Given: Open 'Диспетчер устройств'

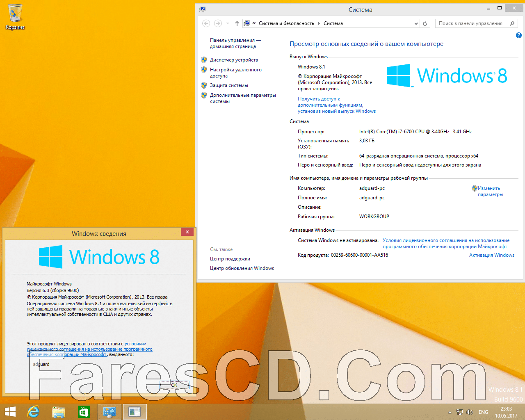Looking at the screenshot, I should [x=234, y=60].
